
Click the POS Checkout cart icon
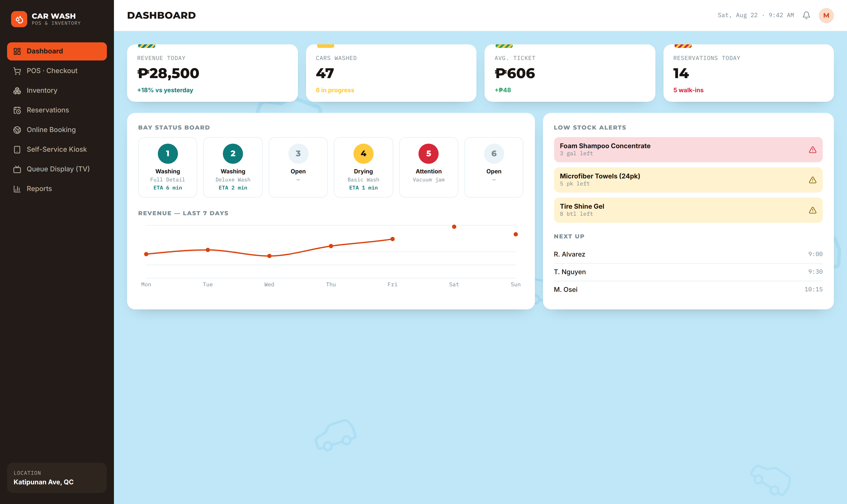(17, 71)
